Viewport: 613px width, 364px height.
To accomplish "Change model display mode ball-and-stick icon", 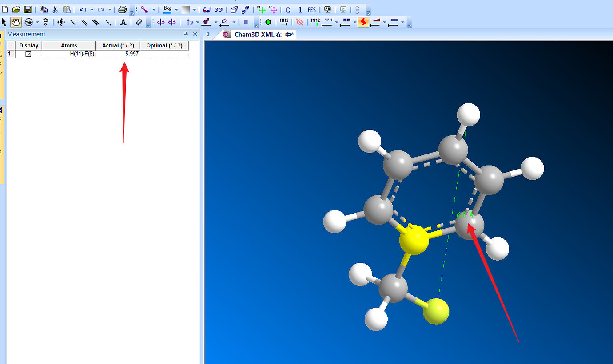I will point(144,9).
